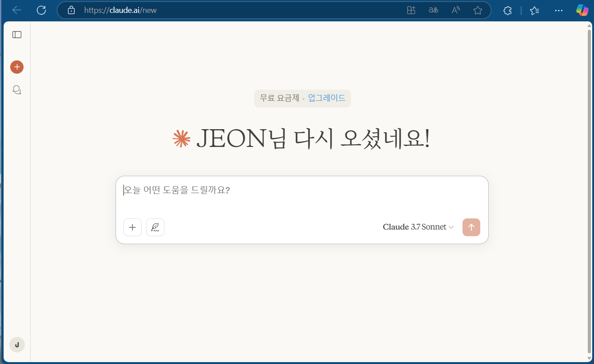Click the 무료 요금제 plan label
The height and width of the screenshot is (364, 594).
tap(279, 98)
